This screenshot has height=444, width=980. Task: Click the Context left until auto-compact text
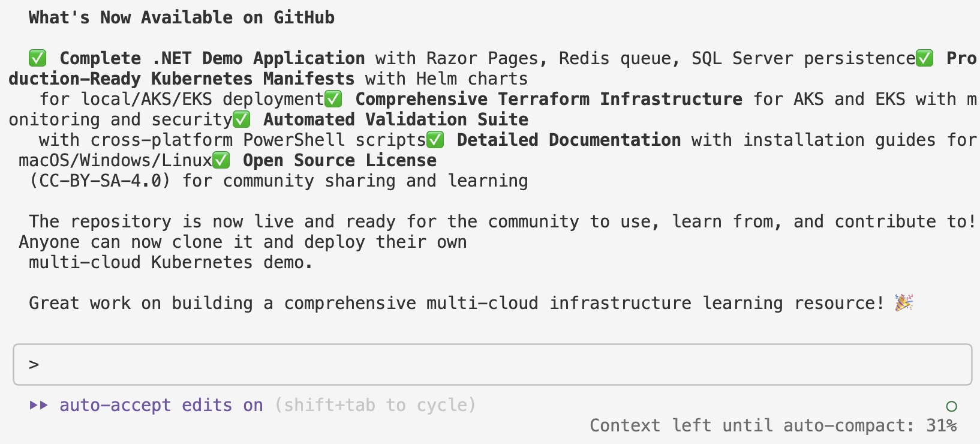pyautogui.click(x=753, y=425)
